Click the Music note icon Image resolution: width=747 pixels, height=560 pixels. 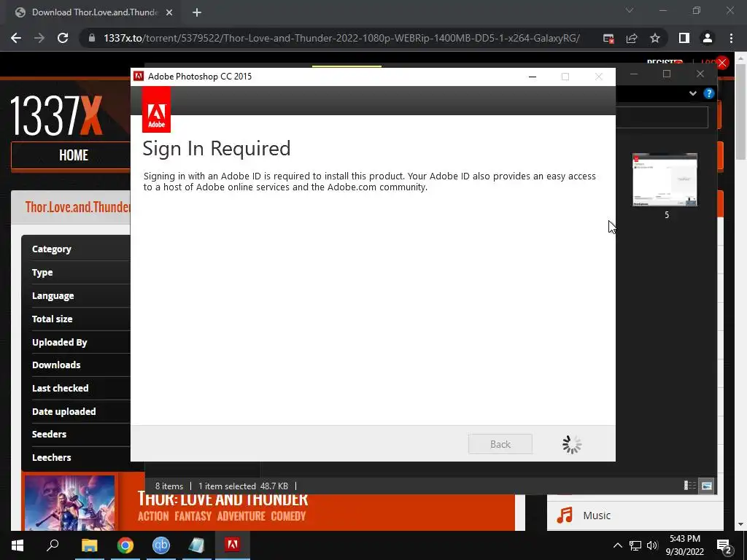(565, 516)
